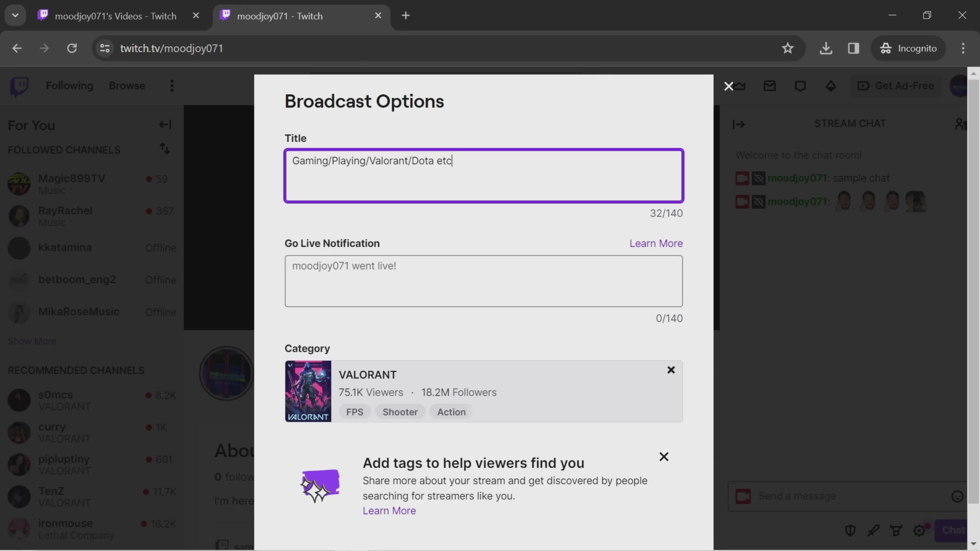Click the Incognito mode indicator icon
The width and height of the screenshot is (980, 551).
pyautogui.click(x=886, y=48)
